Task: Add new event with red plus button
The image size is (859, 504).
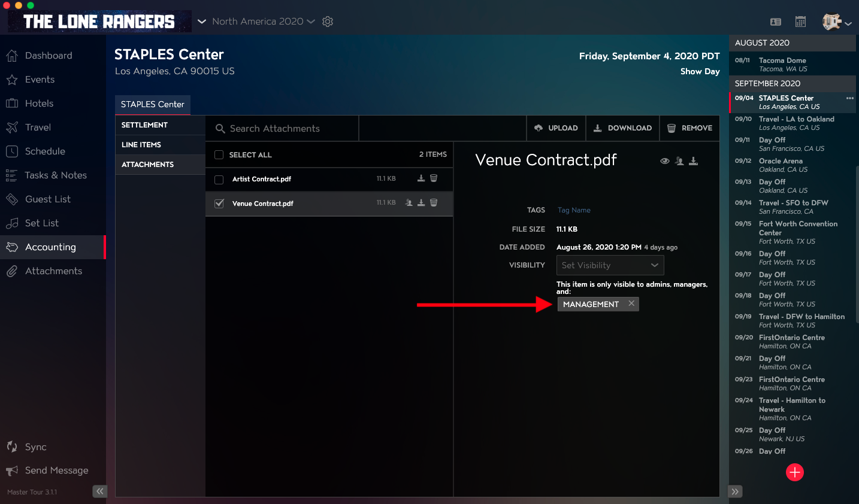Action: 795,472
